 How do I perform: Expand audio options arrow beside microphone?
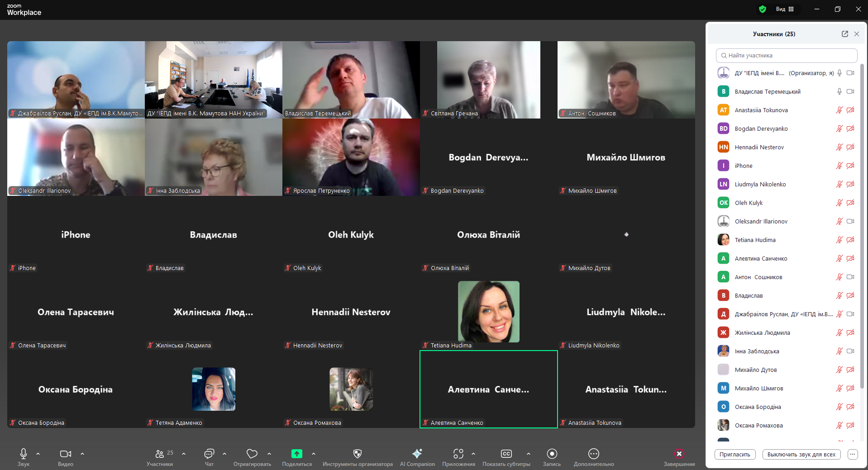pos(38,453)
